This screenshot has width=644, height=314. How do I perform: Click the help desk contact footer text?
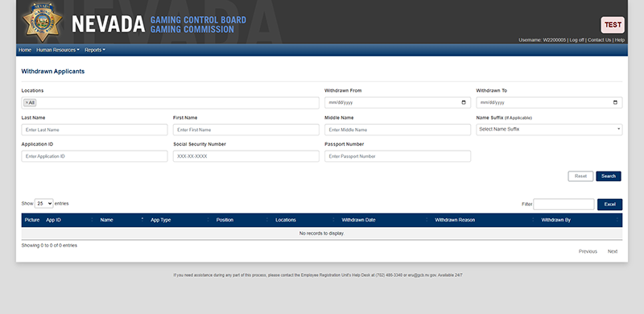318,275
